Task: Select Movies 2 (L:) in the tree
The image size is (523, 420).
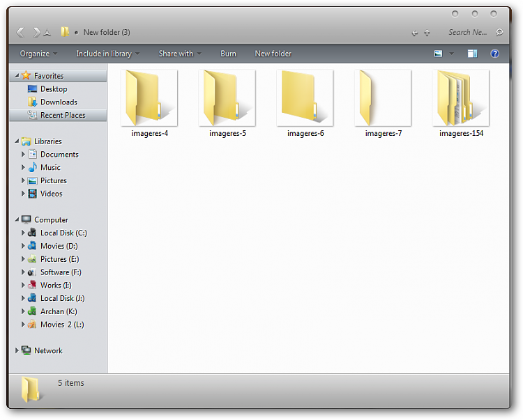Action: 62,325
